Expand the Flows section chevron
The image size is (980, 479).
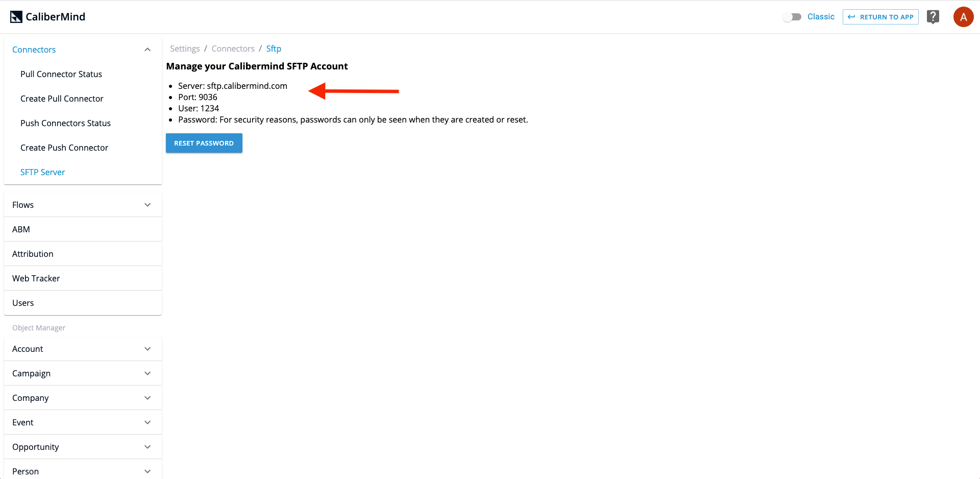tap(148, 205)
